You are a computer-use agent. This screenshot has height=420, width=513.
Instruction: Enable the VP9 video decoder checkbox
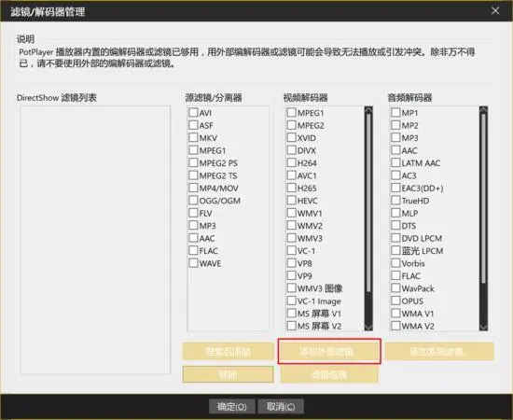[x=292, y=275]
